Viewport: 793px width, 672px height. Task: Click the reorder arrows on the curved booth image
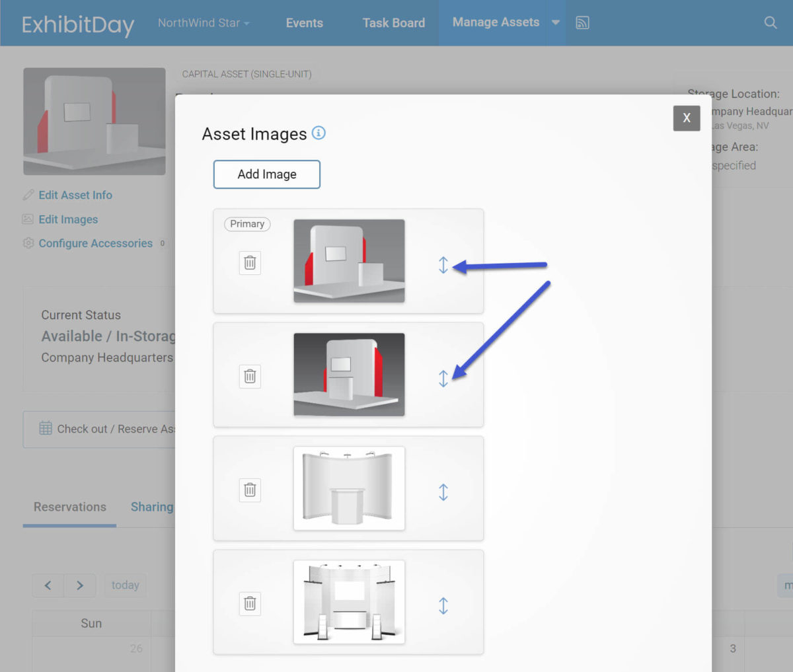click(x=443, y=490)
